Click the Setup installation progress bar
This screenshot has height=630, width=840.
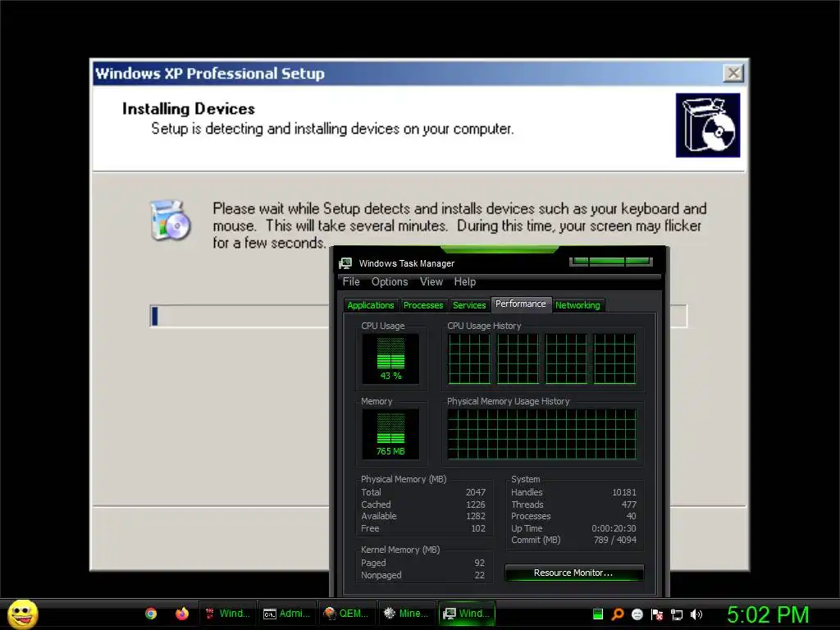pos(418,316)
